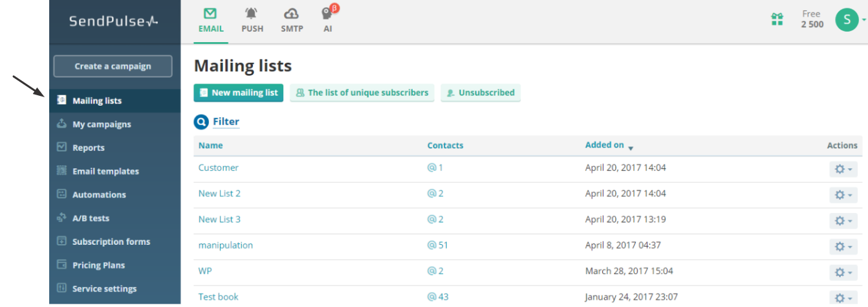
Task: Open the AI beta section
Action: point(328,21)
